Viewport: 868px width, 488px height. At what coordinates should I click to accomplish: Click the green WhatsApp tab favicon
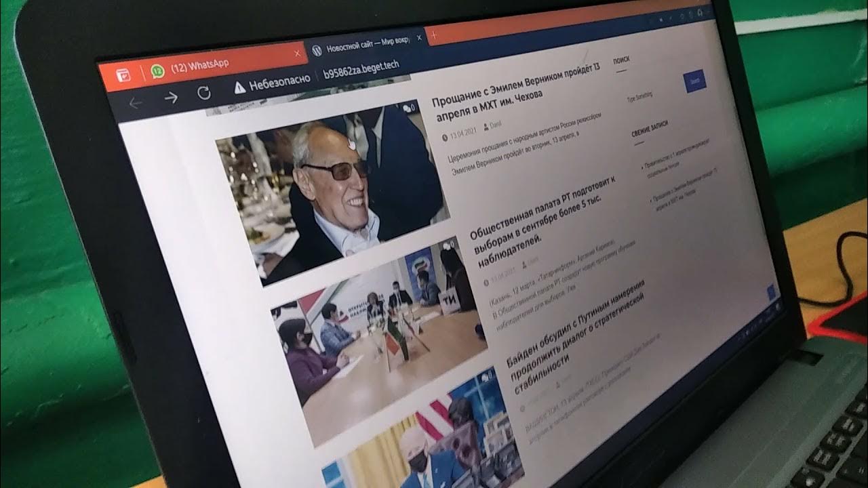click(x=157, y=71)
